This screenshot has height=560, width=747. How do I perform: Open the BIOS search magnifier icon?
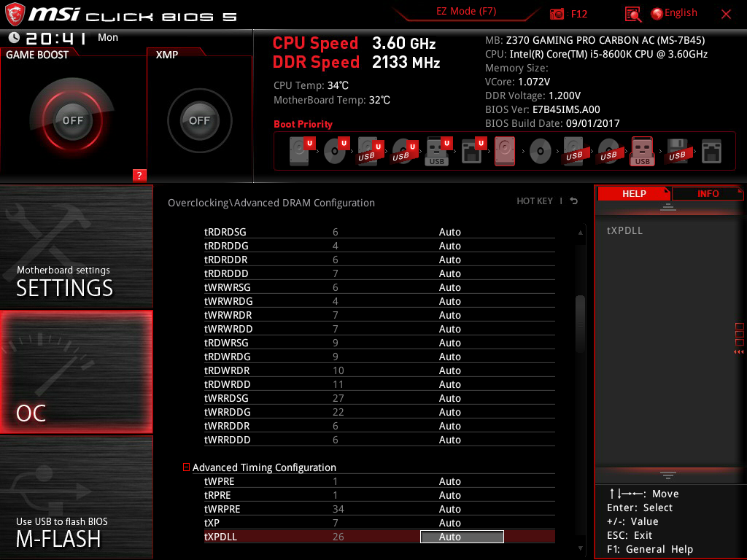click(x=632, y=15)
